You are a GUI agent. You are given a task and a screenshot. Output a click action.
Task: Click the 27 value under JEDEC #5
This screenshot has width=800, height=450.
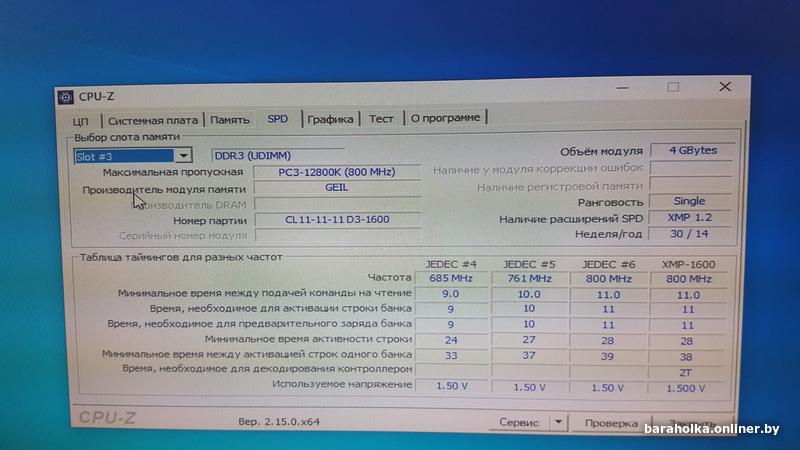(529, 340)
